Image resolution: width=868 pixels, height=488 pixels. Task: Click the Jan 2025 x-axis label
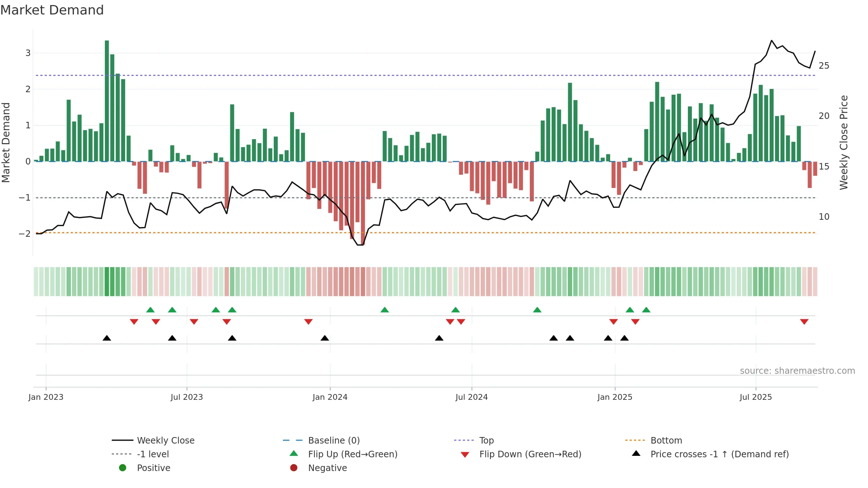615,397
